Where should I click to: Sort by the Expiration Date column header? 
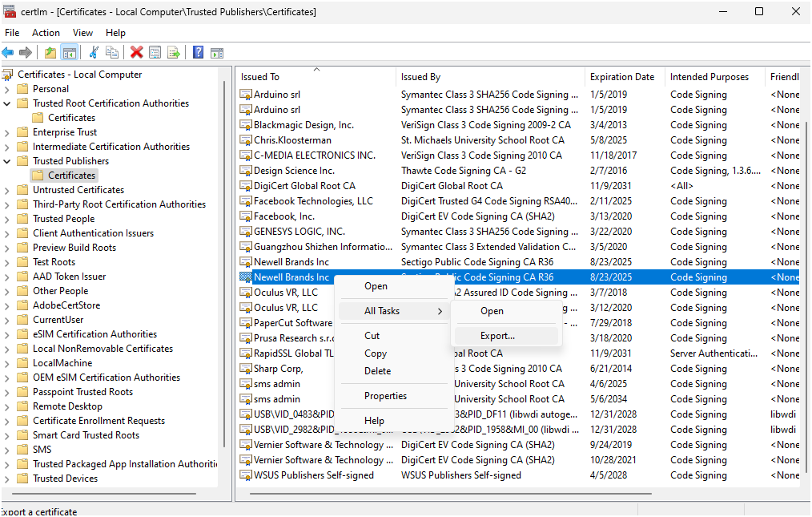[621, 77]
